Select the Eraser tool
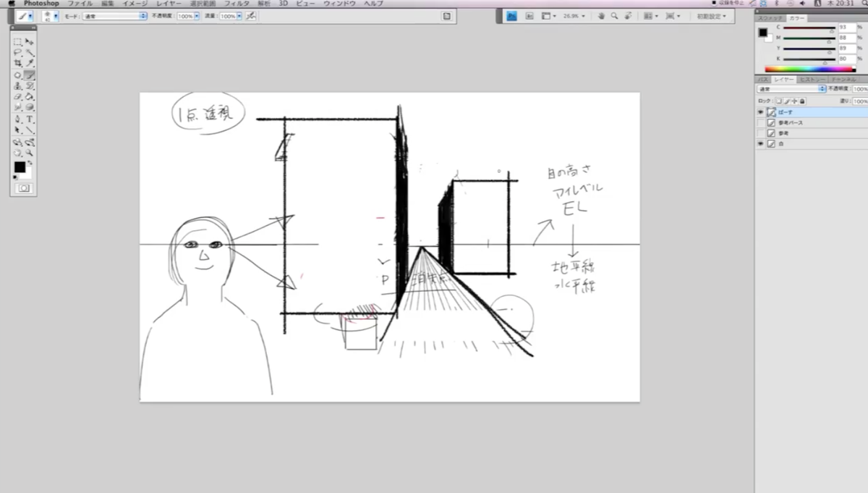This screenshot has width=868, height=493. pos(17,96)
